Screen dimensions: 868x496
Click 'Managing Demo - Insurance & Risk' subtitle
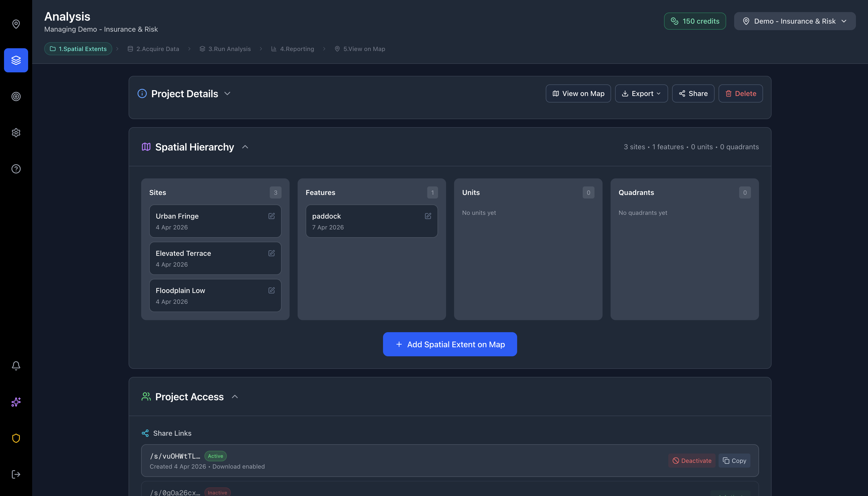[101, 29]
